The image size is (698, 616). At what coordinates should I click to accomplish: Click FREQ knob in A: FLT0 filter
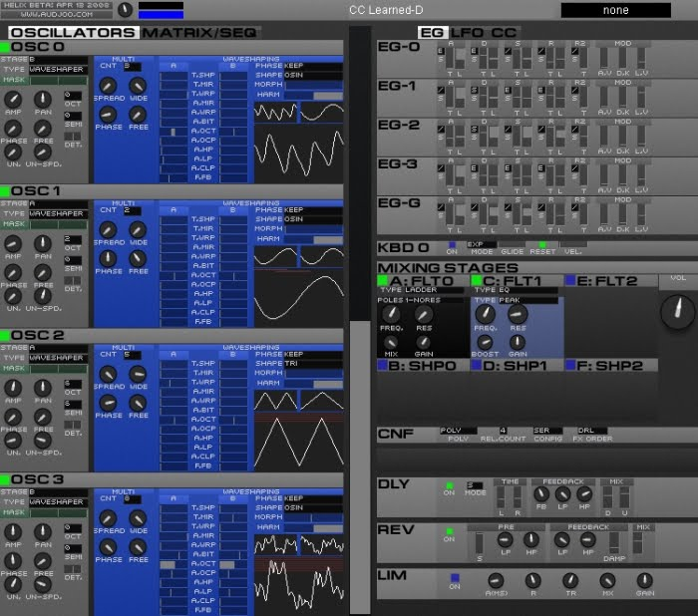point(391,316)
